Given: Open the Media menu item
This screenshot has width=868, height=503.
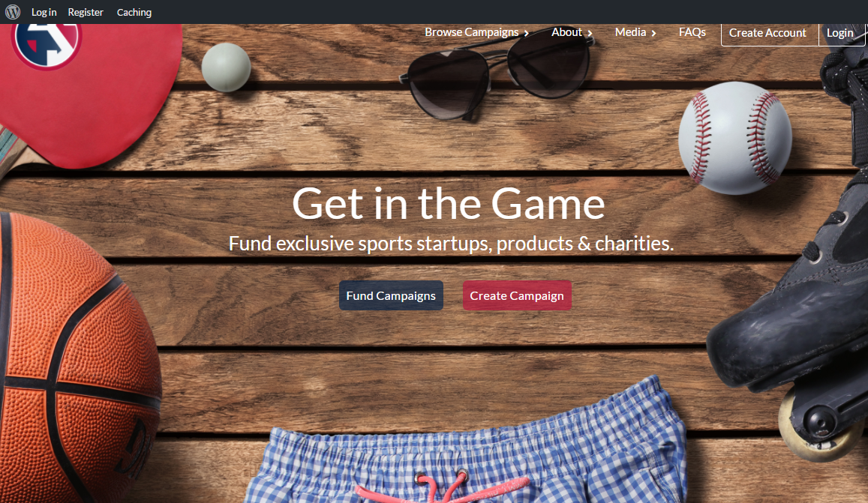Looking at the screenshot, I should click(x=630, y=32).
